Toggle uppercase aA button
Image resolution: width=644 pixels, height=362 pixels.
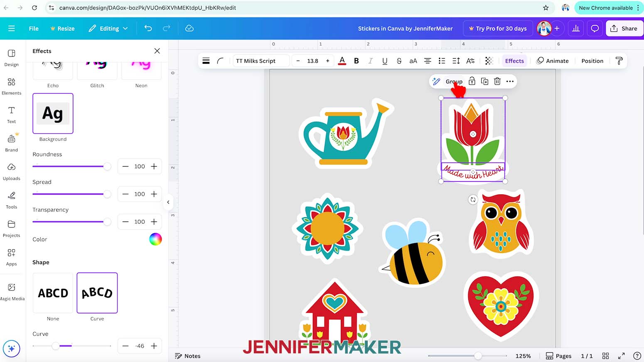413,61
